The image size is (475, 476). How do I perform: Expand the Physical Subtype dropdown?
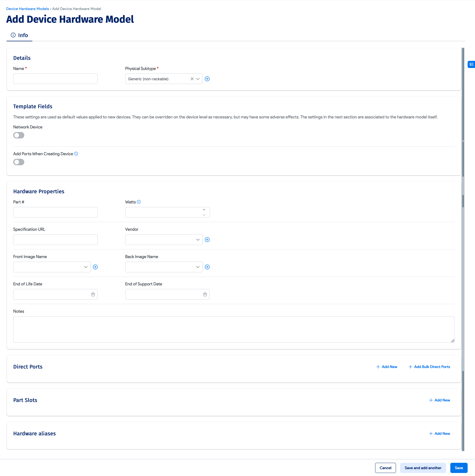pos(198,79)
